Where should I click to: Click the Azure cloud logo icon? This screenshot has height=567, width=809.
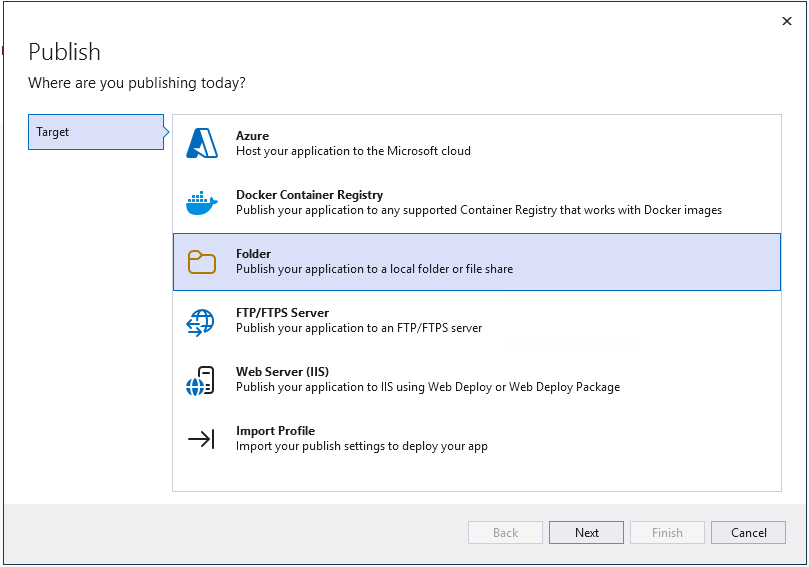(202, 144)
